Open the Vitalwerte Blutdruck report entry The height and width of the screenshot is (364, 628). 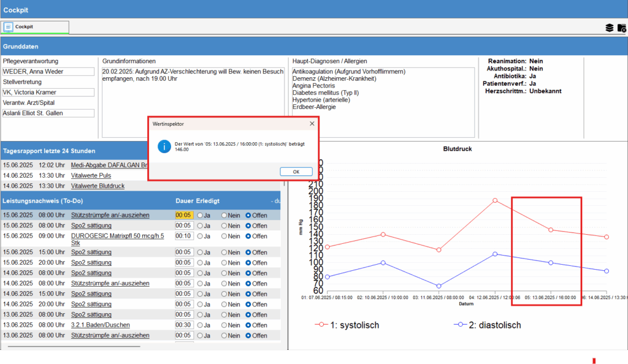click(98, 186)
